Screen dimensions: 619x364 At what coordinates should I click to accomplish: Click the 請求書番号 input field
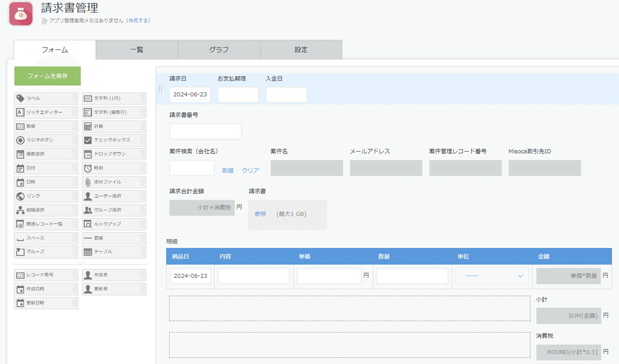(205, 131)
